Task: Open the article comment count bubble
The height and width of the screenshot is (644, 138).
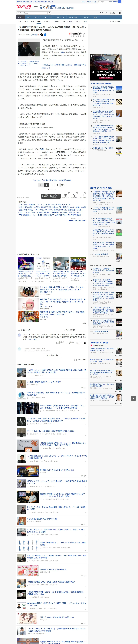Action: [32, 35]
